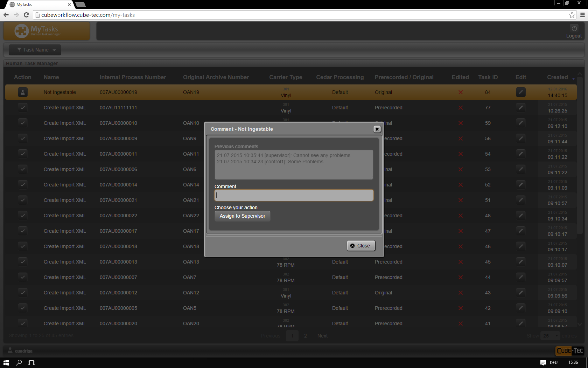The image size is (588, 368).
Task: Bookmark page with star icon
Action: pos(572,15)
